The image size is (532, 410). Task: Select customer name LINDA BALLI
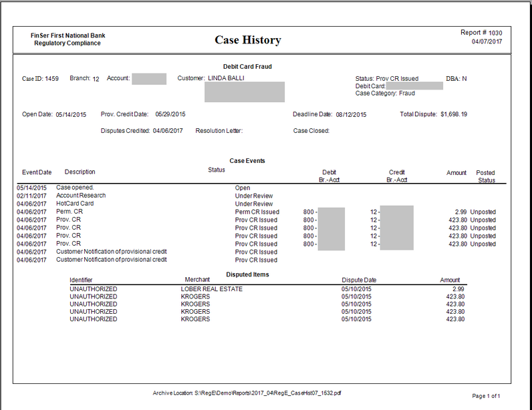226,78
